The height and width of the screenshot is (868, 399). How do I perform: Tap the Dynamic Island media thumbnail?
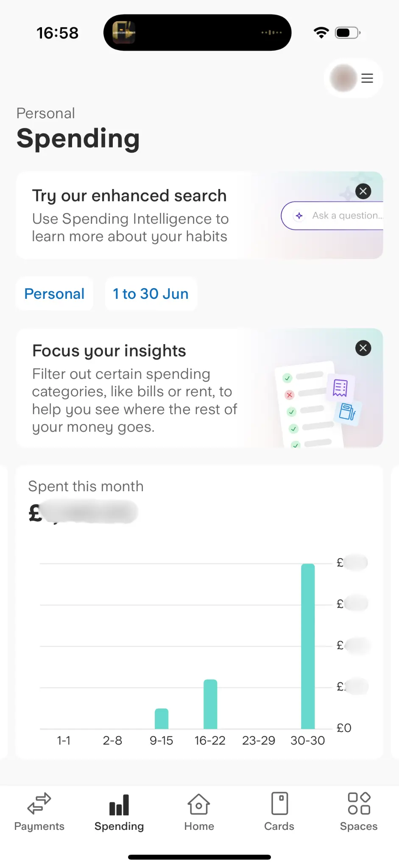tap(123, 33)
